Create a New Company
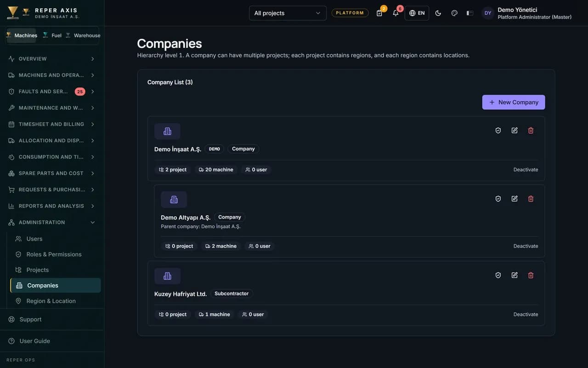588x368 pixels. (x=514, y=102)
